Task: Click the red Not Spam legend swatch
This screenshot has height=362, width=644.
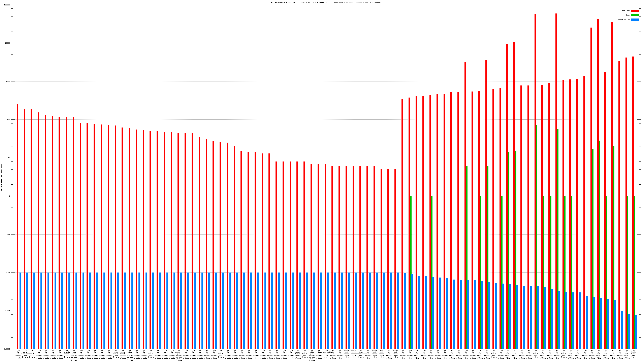Action: coord(635,11)
